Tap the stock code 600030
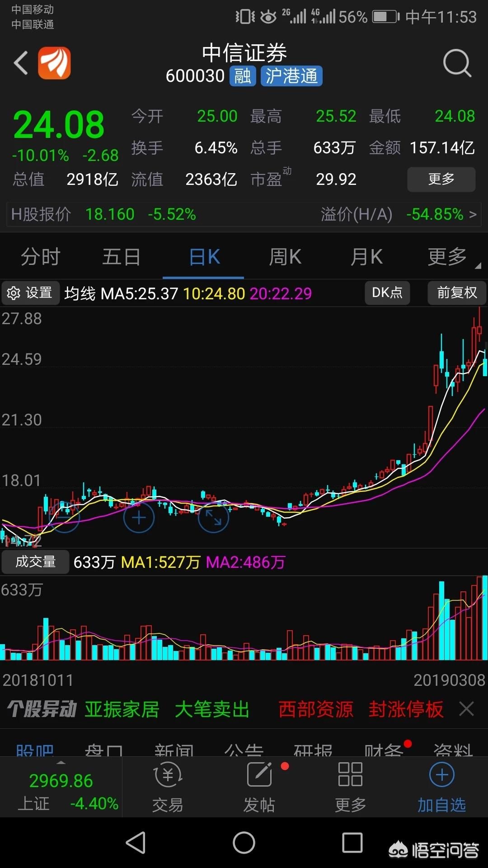 click(195, 76)
